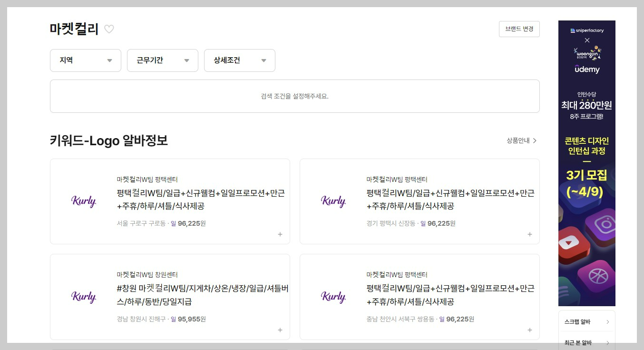Click plus icon on 충남 천안시 서북구 card
Image resolution: width=644 pixels, height=350 pixels.
pyautogui.click(x=530, y=330)
